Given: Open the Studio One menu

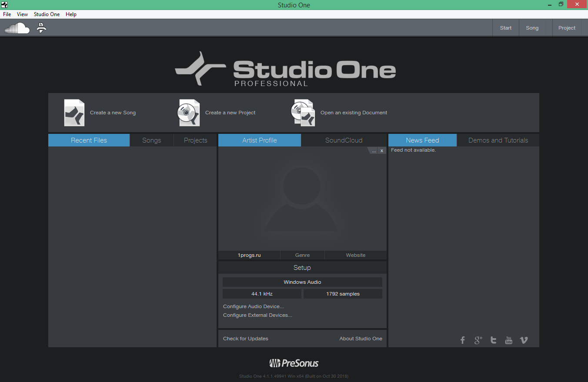Looking at the screenshot, I should (x=46, y=14).
